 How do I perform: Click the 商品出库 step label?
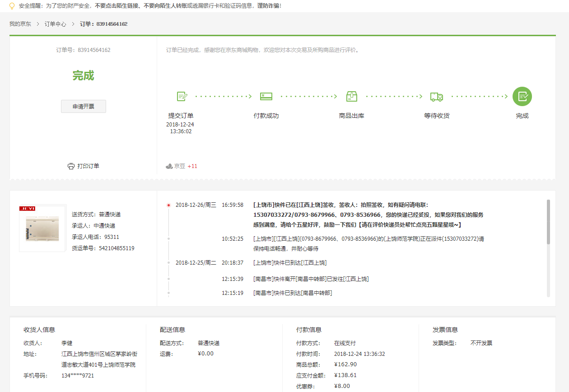pyautogui.click(x=351, y=116)
